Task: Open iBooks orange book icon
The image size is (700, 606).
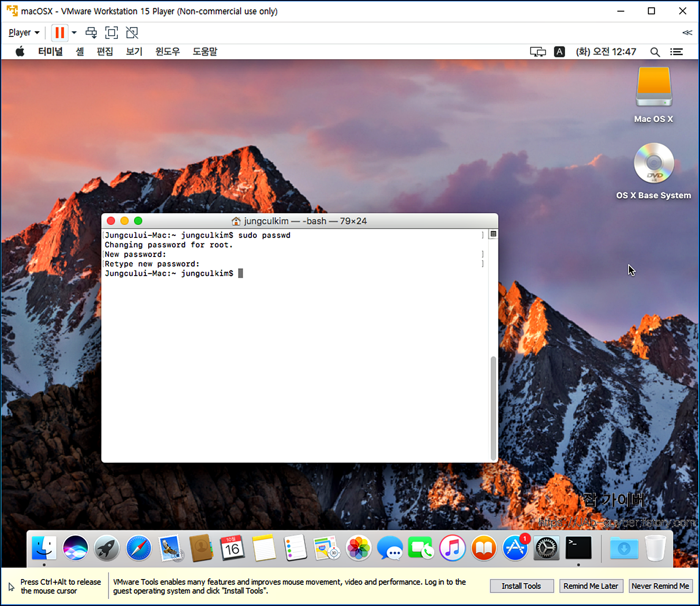Action: tap(484, 548)
